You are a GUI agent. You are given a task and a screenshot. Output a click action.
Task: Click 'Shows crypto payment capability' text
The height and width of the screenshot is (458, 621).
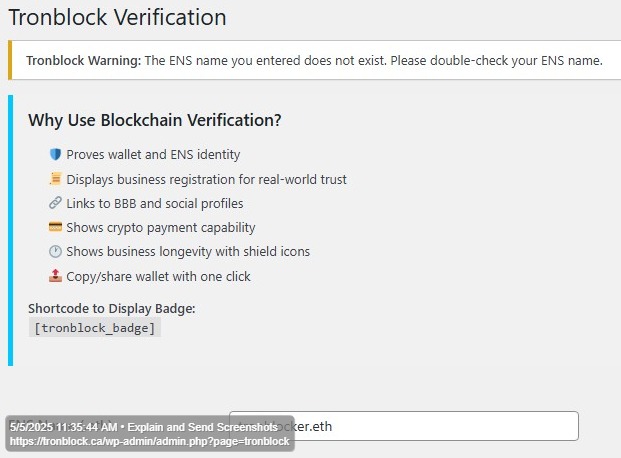pos(161,227)
